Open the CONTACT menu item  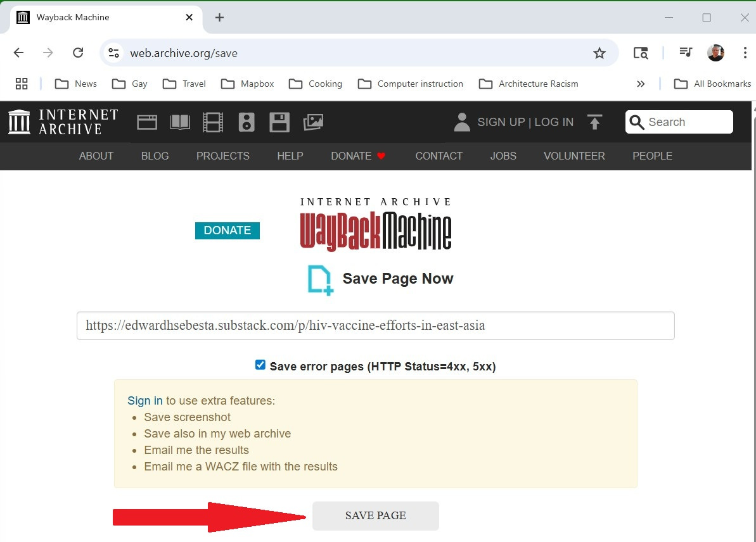point(439,156)
